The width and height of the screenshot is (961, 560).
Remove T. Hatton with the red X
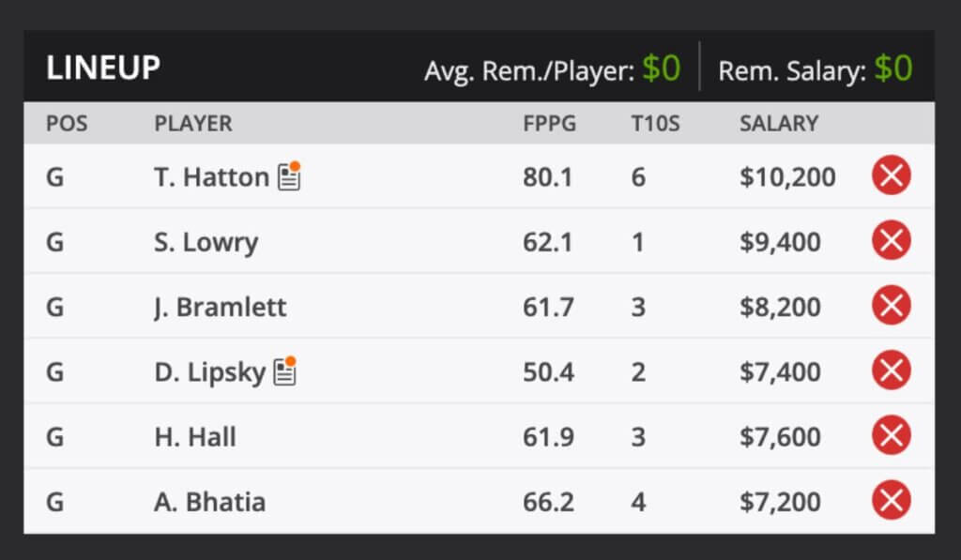point(890,175)
